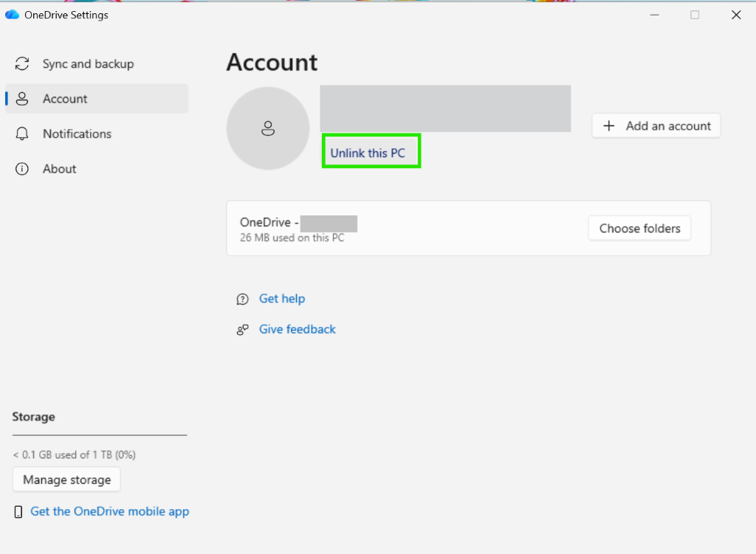Click the phone icon near mobile app link
Screen dimensions: 756x554
(18, 512)
